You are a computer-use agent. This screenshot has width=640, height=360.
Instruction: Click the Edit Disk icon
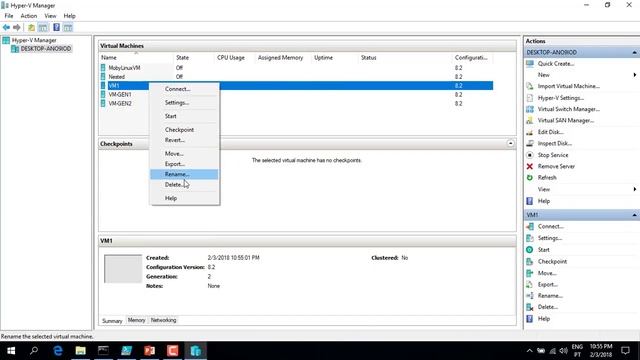coord(530,132)
